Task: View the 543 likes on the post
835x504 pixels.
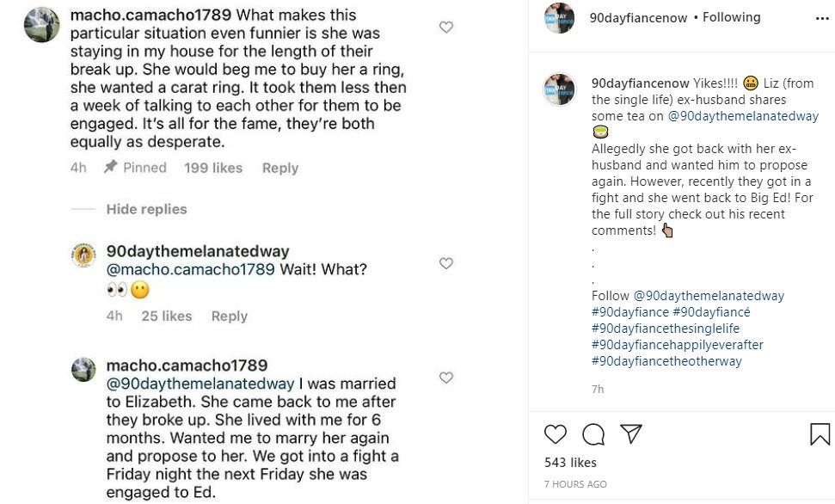Action: tap(571, 462)
